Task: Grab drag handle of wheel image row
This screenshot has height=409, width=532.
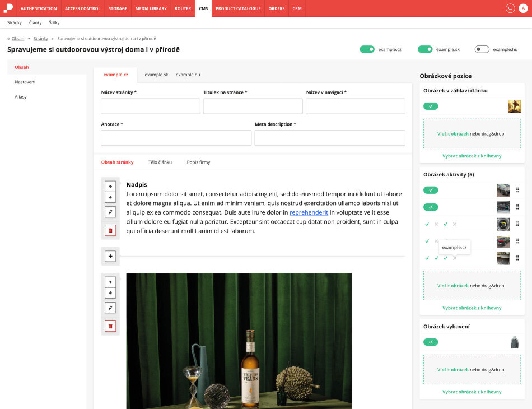Action: click(x=517, y=224)
